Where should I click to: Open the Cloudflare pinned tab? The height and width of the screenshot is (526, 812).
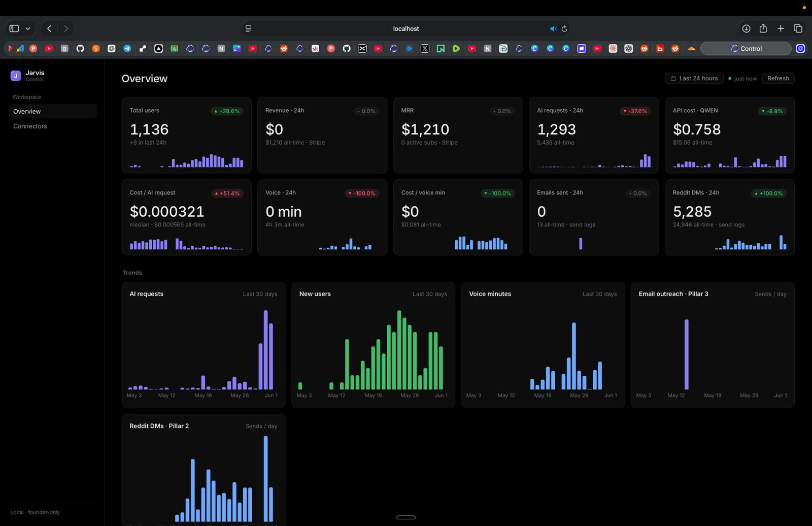691,49
